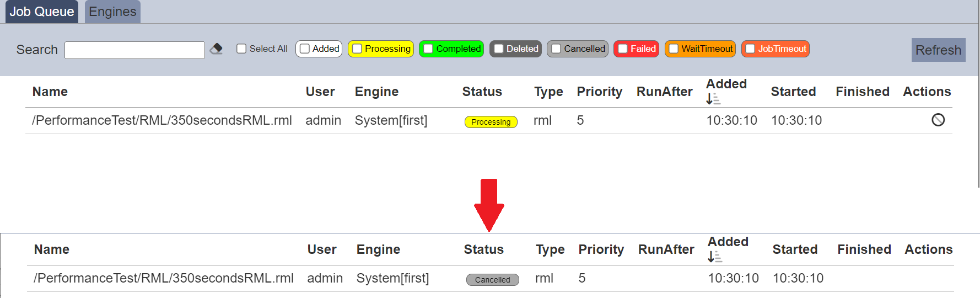
Task: Clear search with the eraser icon
Action: tap(217, 49)
